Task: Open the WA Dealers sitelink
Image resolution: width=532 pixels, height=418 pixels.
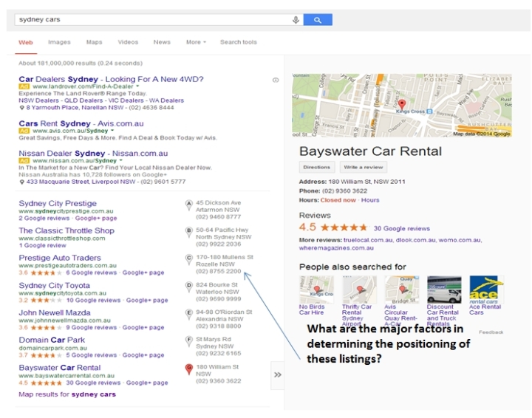Action: [x=166, y=100]
